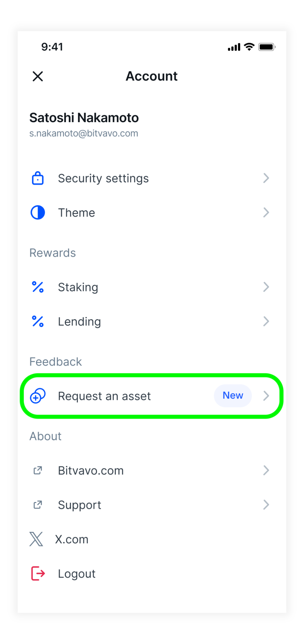Tap the external link icon beside Support
This screenshot has height=644, width=304.
click(38, 505)
